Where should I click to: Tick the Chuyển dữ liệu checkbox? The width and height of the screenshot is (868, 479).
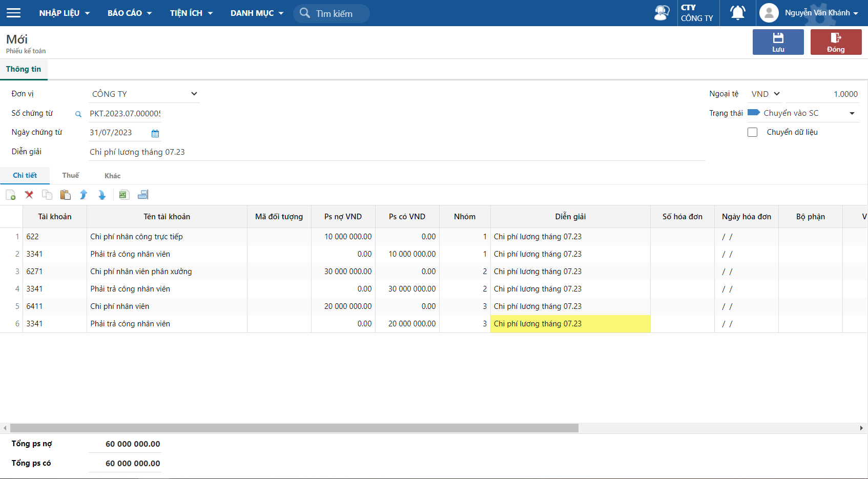752,132
